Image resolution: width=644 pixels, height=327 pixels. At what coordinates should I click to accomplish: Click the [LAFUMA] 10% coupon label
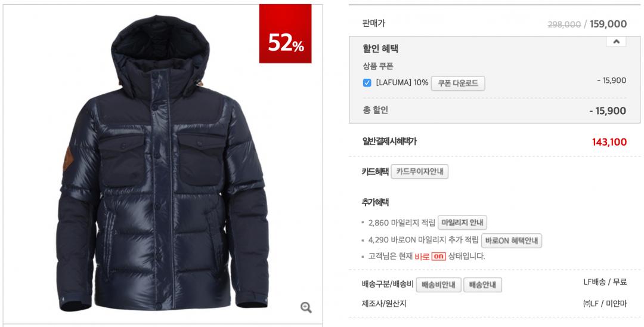(x=402, y=82)
